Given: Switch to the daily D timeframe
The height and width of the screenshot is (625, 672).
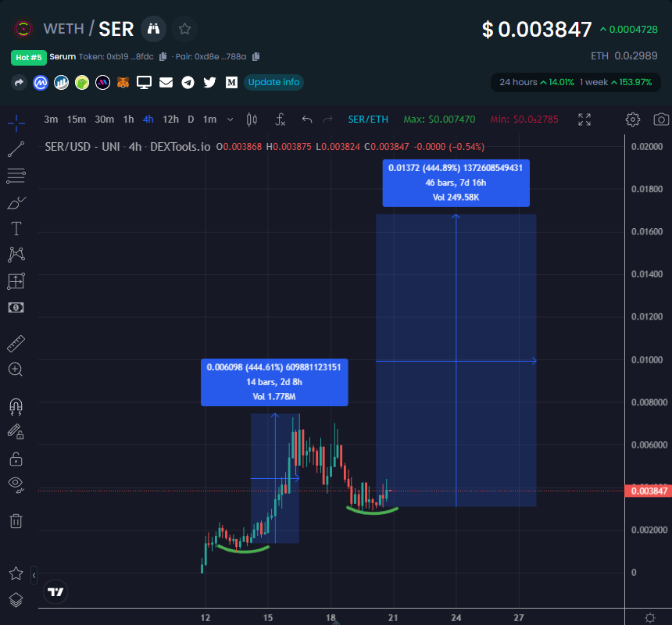Looking at the screenshot, I should [190, 120].
